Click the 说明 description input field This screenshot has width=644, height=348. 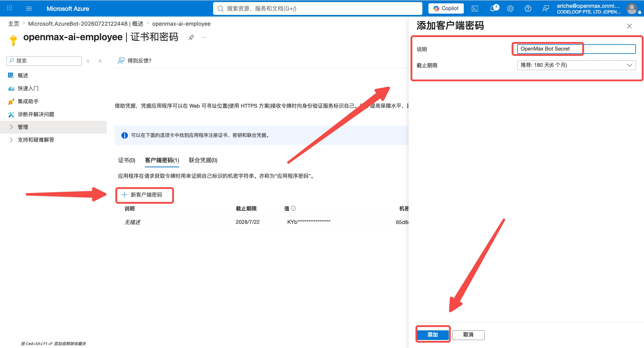[x=576, y=49]
